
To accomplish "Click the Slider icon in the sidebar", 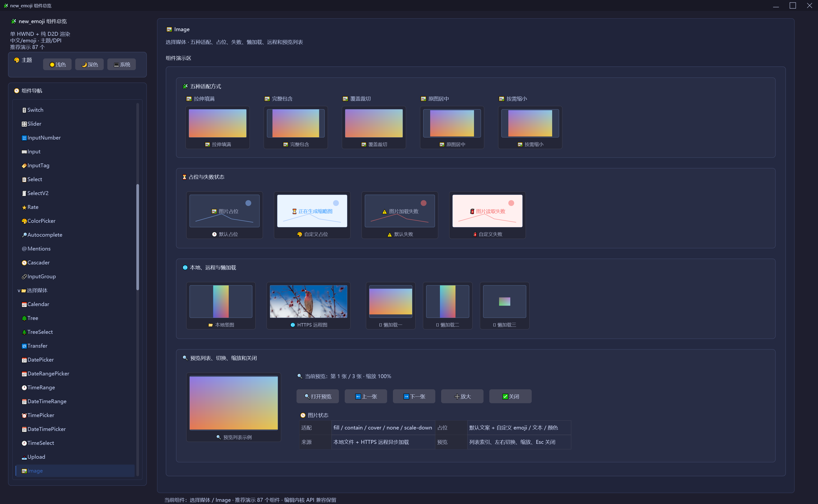I will coord(24,124).
